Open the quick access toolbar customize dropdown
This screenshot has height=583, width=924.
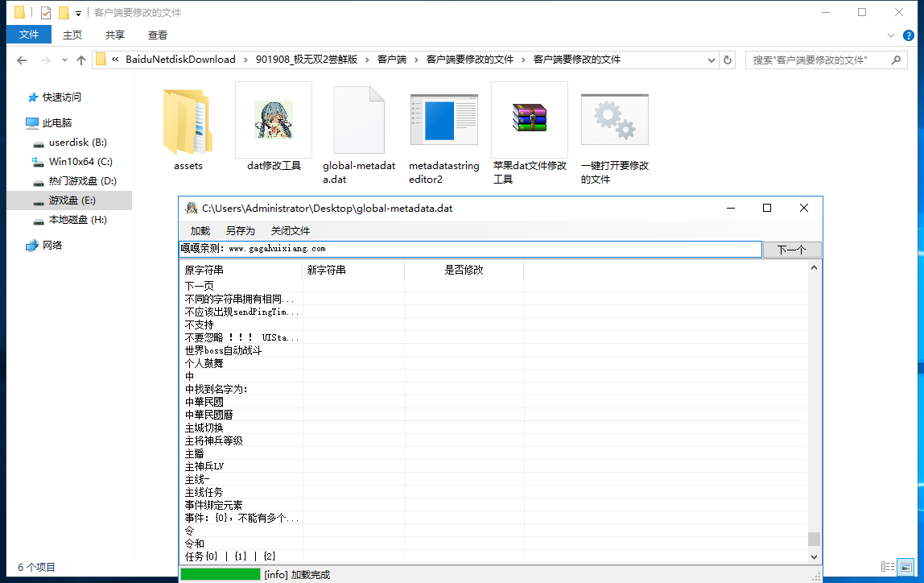click(x=77, y=12)
